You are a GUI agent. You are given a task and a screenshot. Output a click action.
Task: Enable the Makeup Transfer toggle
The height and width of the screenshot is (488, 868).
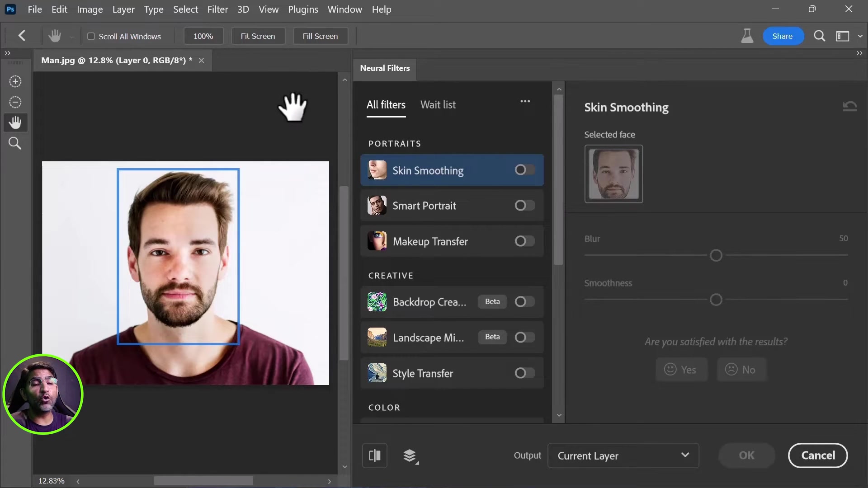524,241
